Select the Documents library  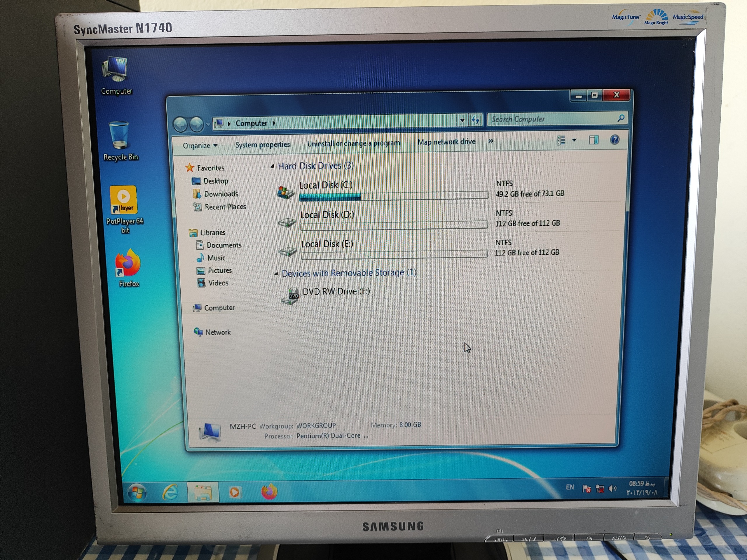224,245
